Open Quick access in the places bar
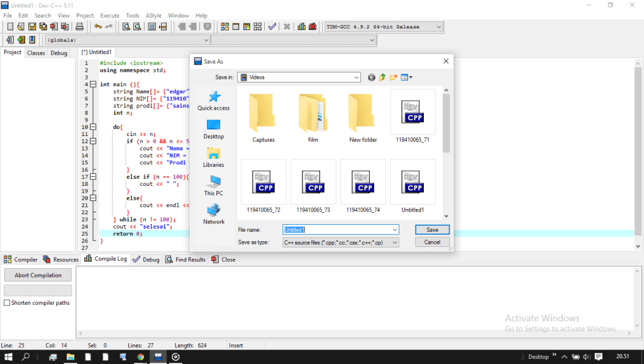The image size is (644, 364). point(213,100)
